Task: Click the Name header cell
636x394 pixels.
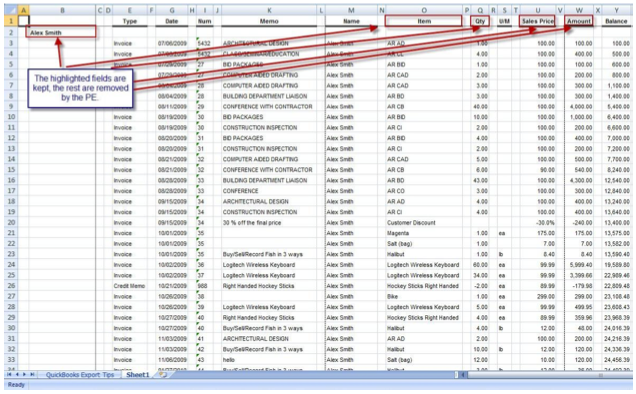Action: tap(351, 21)
